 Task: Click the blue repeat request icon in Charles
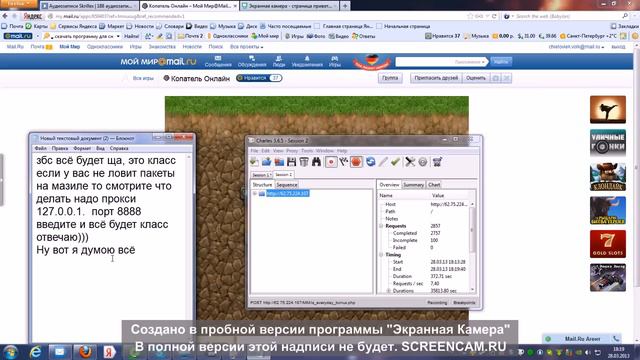370,162
